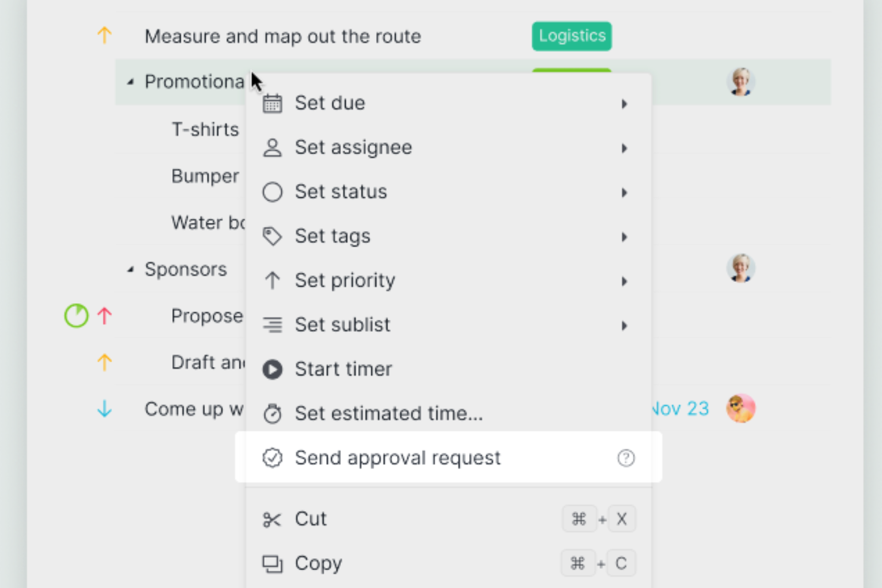The height and width of the screenshot is (588, 882).
Task: Click the orange priority arrow on Measure task
Action: click(104, 36)
